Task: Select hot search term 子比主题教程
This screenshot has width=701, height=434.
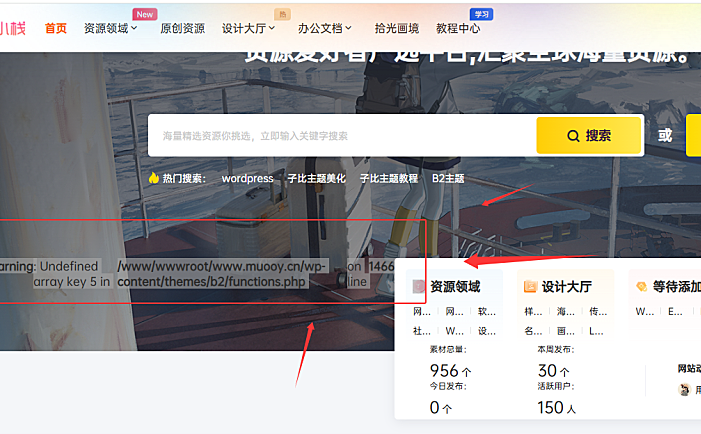Action: (x=389, y=178)
